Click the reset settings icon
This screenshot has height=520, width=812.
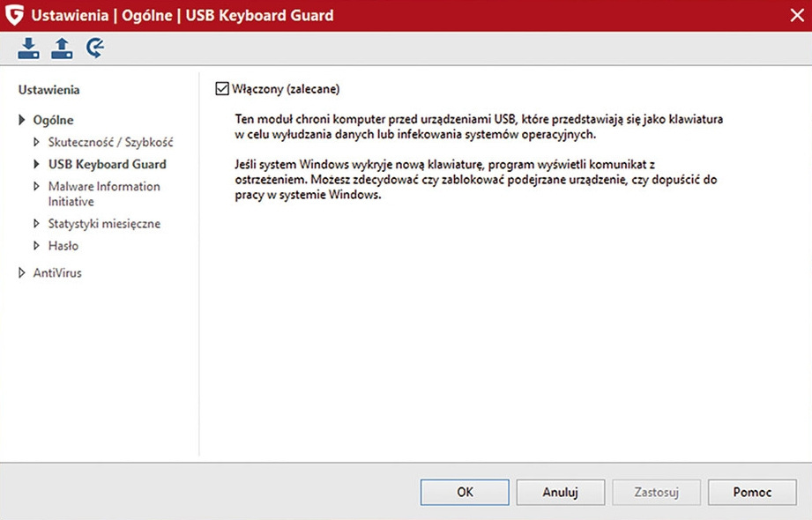(x=95, y=49)
